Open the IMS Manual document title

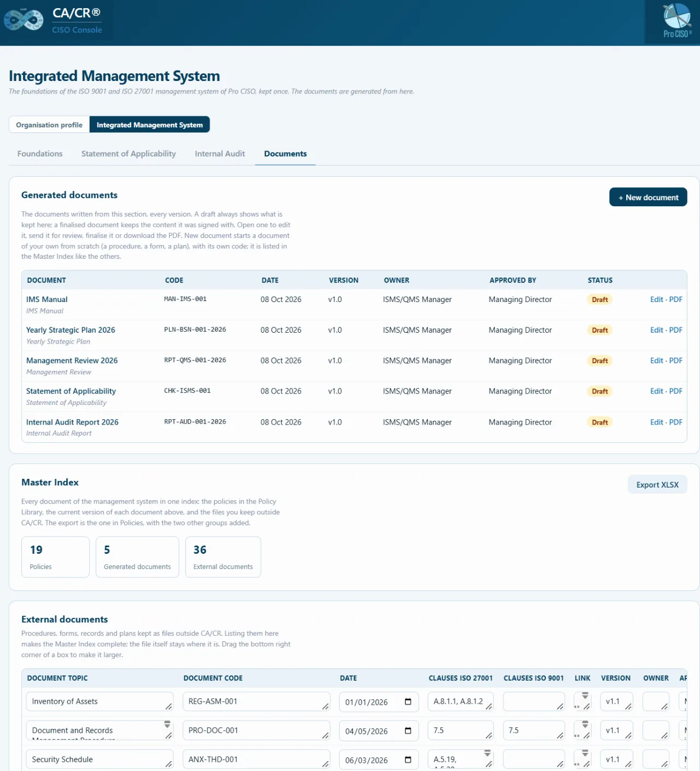[x=47, y=299]
